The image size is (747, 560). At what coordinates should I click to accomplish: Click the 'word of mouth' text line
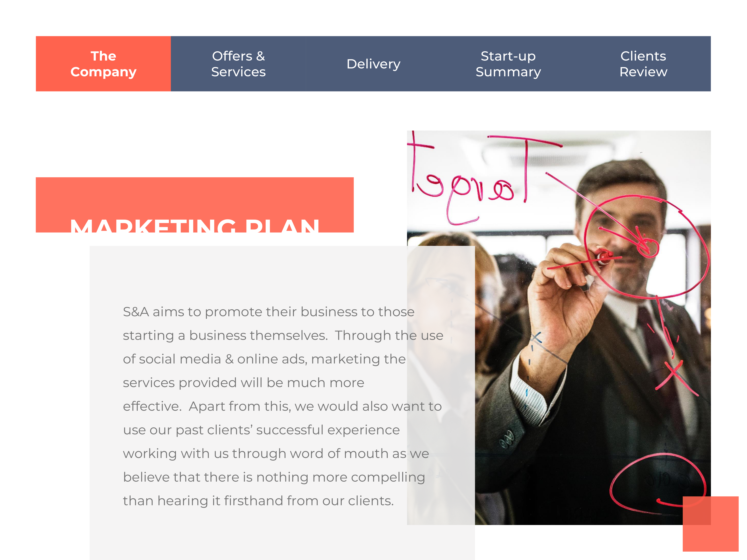(276, 453)
